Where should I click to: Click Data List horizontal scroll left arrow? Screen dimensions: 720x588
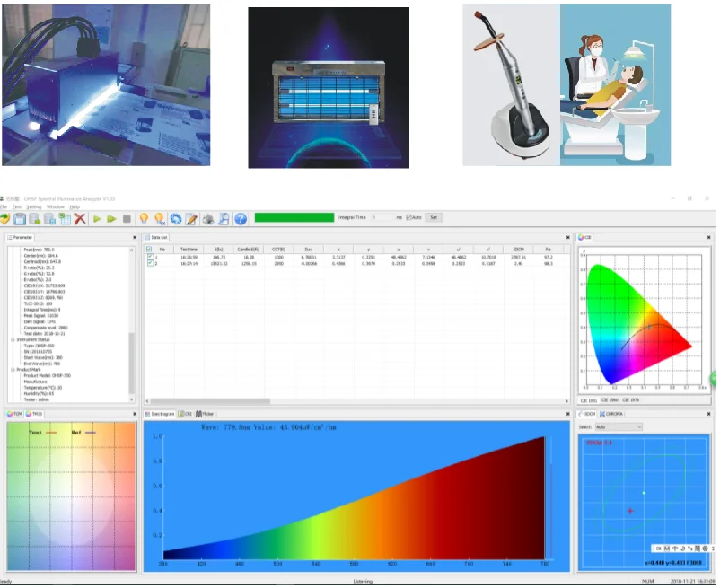point(147,401)
